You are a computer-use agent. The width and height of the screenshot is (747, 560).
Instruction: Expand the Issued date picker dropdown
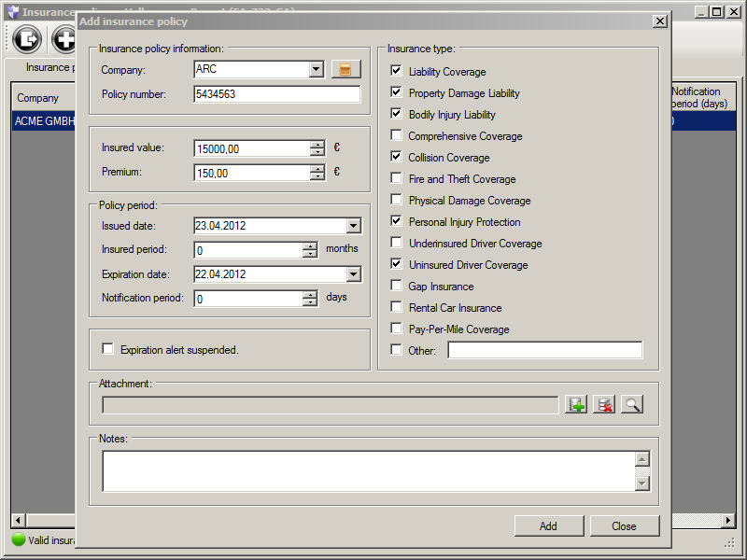(x=353, y=226)
